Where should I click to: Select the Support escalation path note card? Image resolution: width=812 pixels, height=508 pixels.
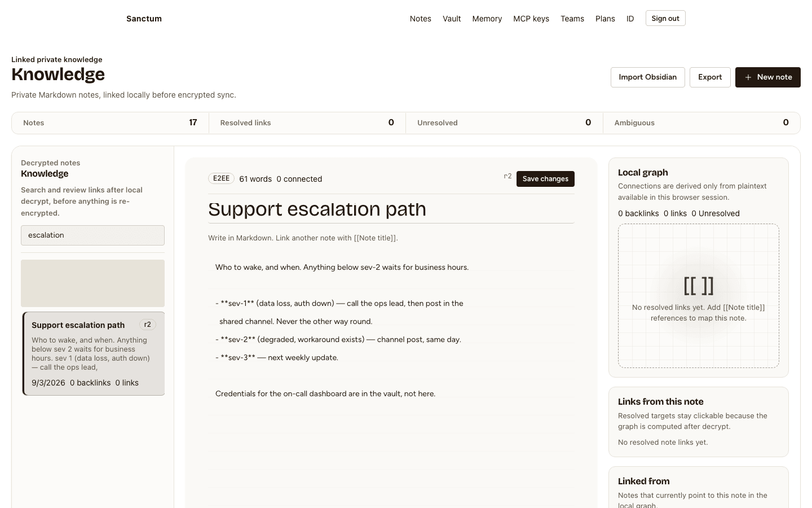pyautogui.click(x=93, y=353)
